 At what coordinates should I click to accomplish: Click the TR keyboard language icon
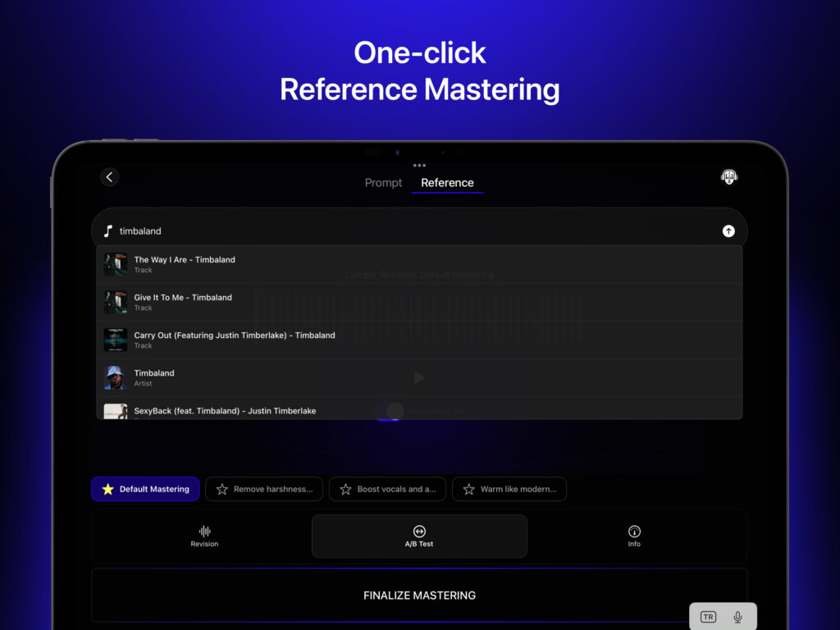(708, 617)
